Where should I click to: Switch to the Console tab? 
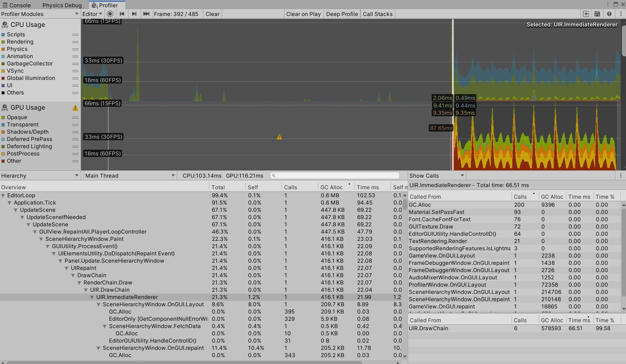click(17, 5)
